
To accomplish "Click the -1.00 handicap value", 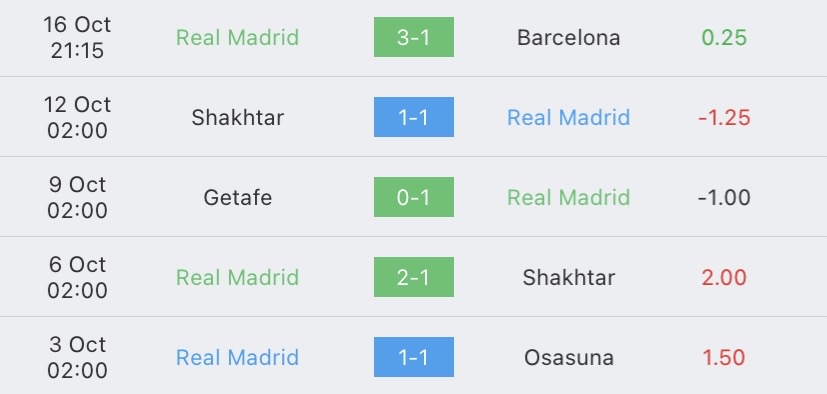I will click(724, 197).
